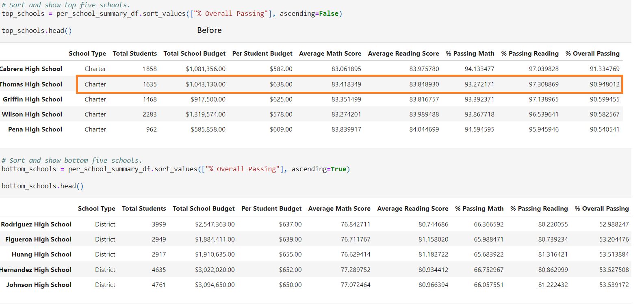This screenshot has height=304, width=644.
Task: Click the top_schools.head() code line
Action: point(37,31)
